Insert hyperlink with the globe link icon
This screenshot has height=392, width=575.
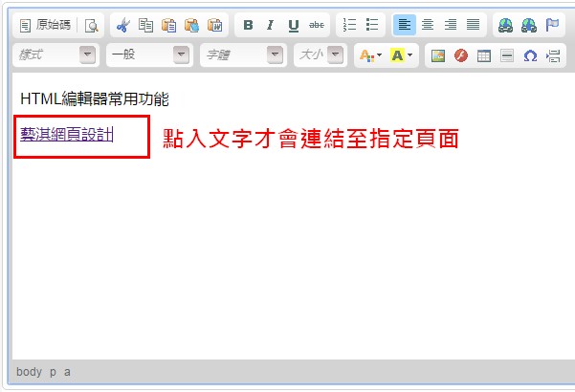tap(506, 25)
